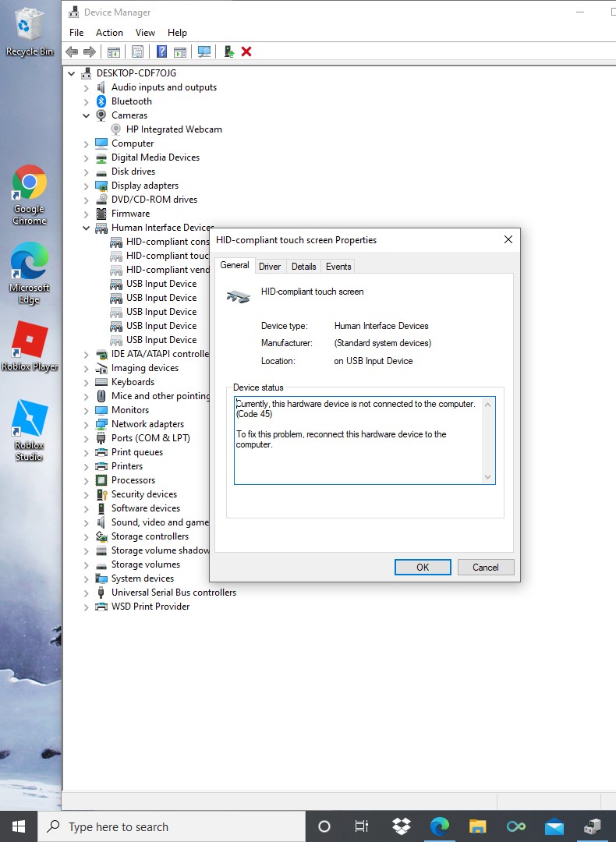Click OK in the Properties dialog
616x842 pixels.
coord(423,567)
